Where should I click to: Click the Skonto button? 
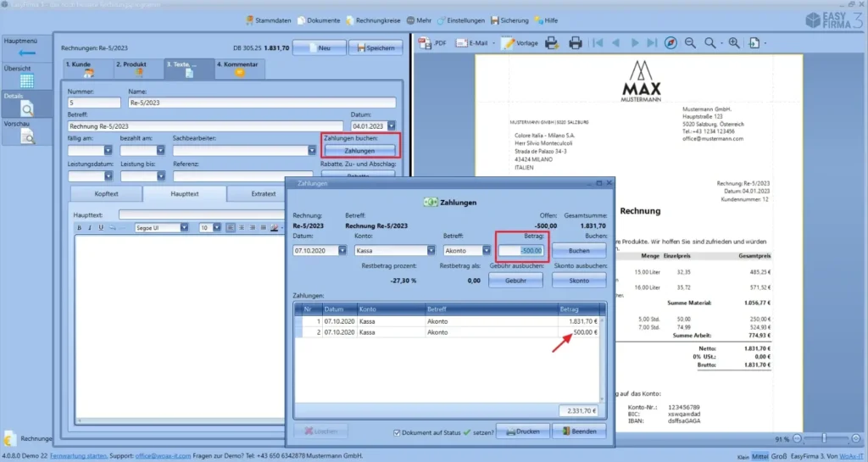pyautogui.click(x=579, y=281)
